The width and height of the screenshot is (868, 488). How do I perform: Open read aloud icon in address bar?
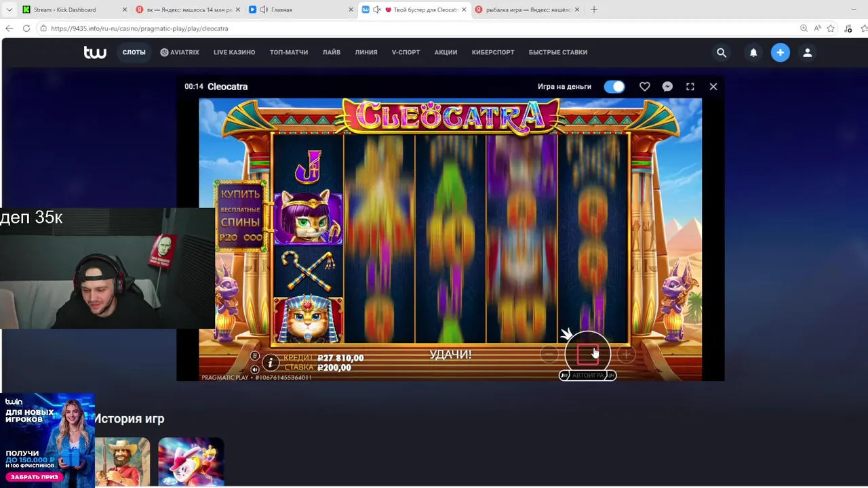tap(817, 28)
